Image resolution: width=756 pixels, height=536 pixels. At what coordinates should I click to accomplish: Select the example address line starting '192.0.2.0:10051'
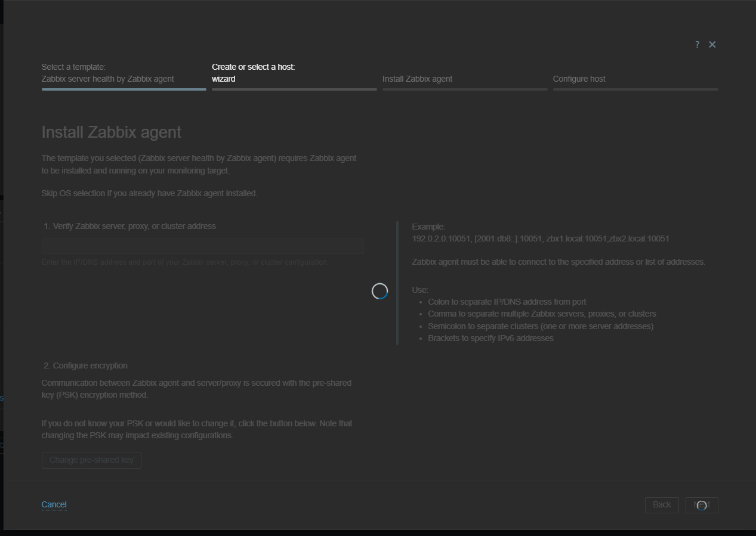[x=541, y=238]
